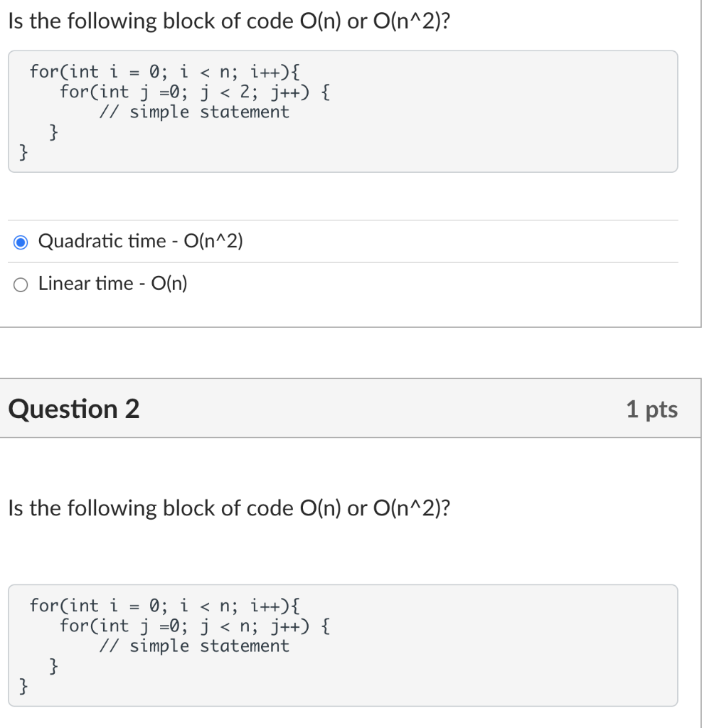Click the Question 2 prompt text

coord(227,508)
